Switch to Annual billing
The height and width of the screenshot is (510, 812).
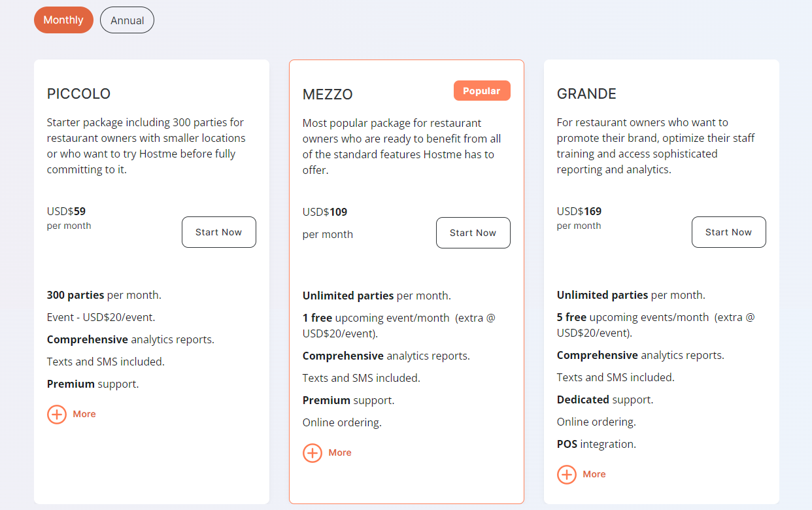[x=127, y=20]
